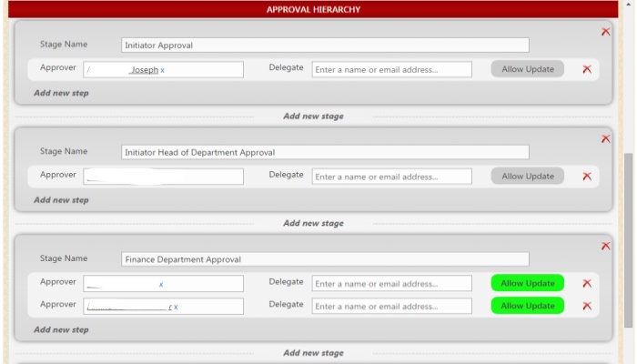Disable second green Allow Update in Finance stage
The height and width of the screenshot is (364, 637).
(528, 306)
